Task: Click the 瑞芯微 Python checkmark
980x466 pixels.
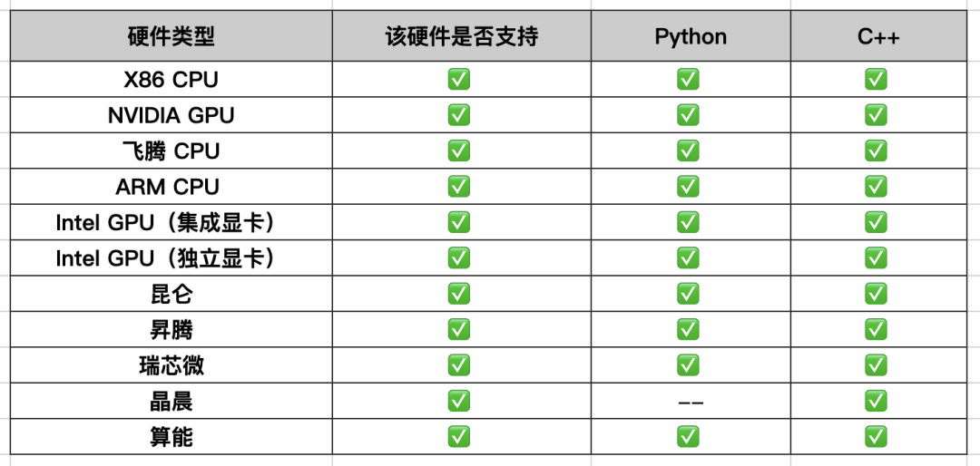Action: [688, 364]
